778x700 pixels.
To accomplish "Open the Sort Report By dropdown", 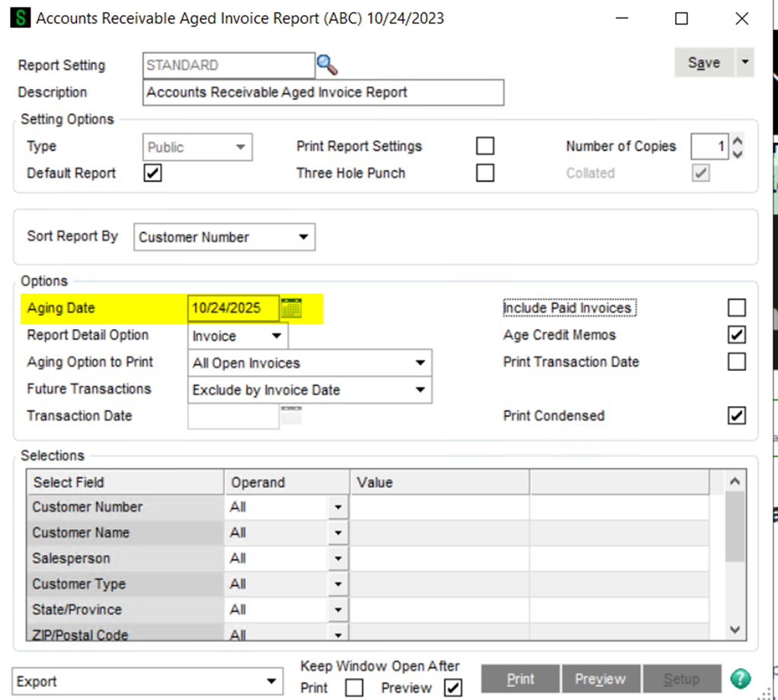I will point(305,237).
